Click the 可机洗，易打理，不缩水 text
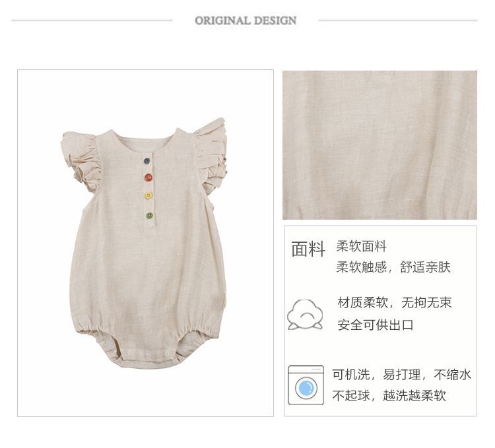Image resolution: width=495 pixels, height=448 pixels. [x=401, y=375]
